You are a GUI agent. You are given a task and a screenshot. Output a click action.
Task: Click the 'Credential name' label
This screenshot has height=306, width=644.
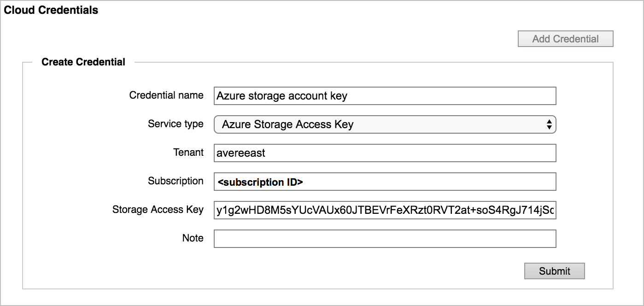166,95
